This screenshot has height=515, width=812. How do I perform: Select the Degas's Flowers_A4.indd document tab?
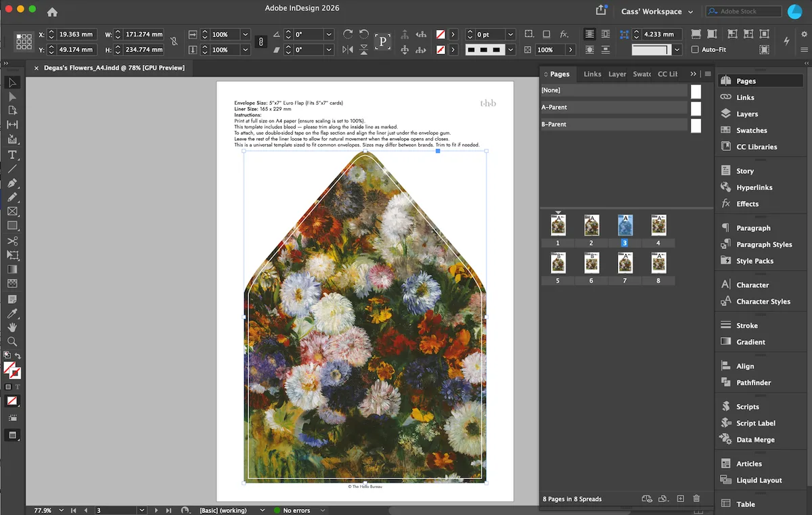(113, 68)
